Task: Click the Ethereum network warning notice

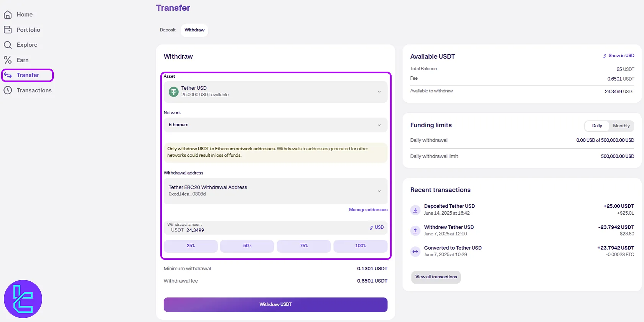Action: pyautogui.click(x=275, y=152)
